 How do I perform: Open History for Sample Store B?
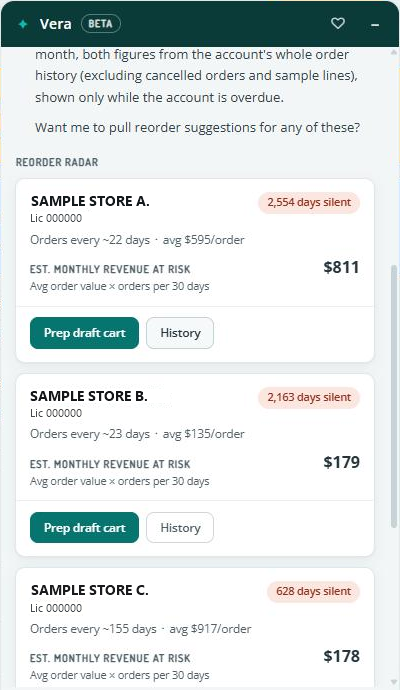(x=180, y=528)
